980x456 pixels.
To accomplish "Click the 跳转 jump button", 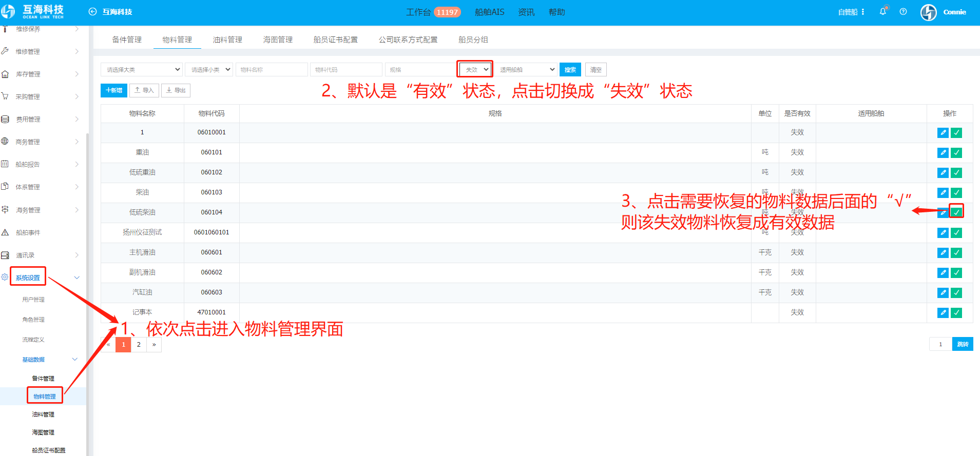I will [963, 344].
